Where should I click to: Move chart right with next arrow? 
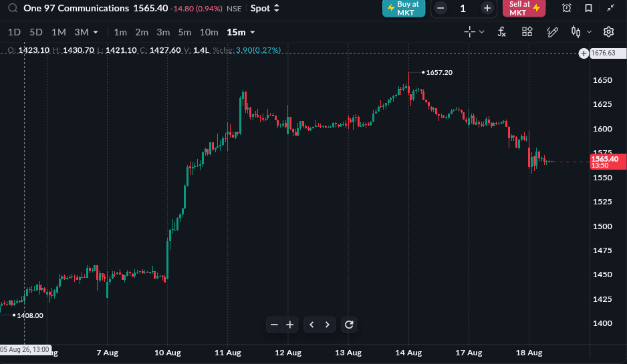(x=328, y=325)
